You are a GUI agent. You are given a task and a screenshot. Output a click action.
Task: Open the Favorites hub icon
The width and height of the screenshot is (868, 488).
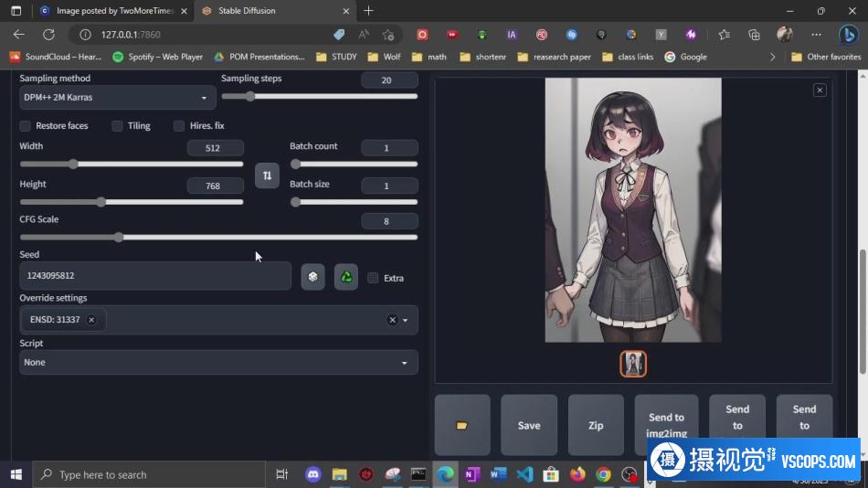(724, 35)
